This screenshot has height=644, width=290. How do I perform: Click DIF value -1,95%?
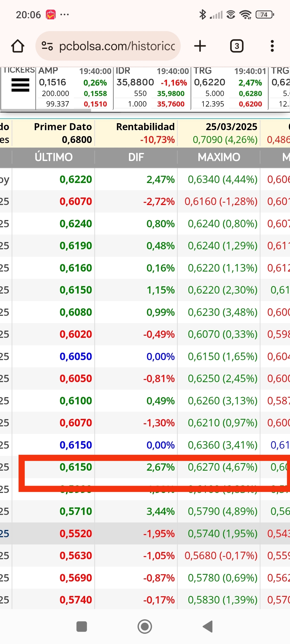[x=159, y=534]
